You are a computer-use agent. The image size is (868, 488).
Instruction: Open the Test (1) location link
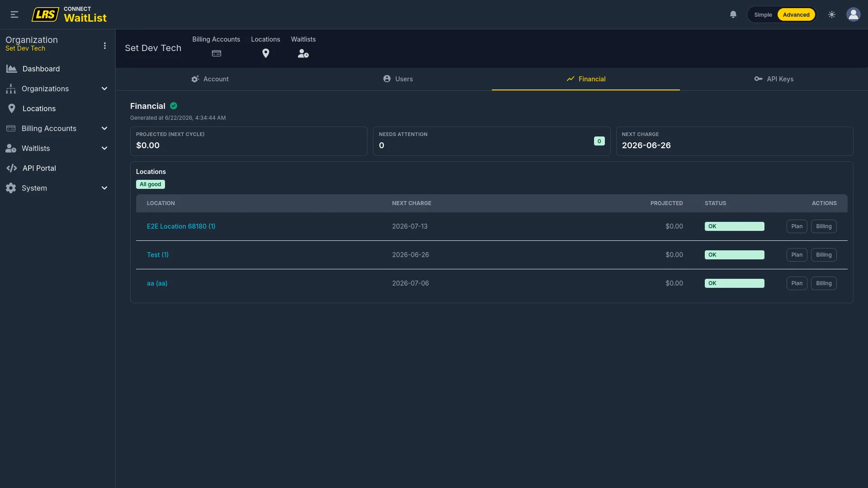[x=158, y=255]
